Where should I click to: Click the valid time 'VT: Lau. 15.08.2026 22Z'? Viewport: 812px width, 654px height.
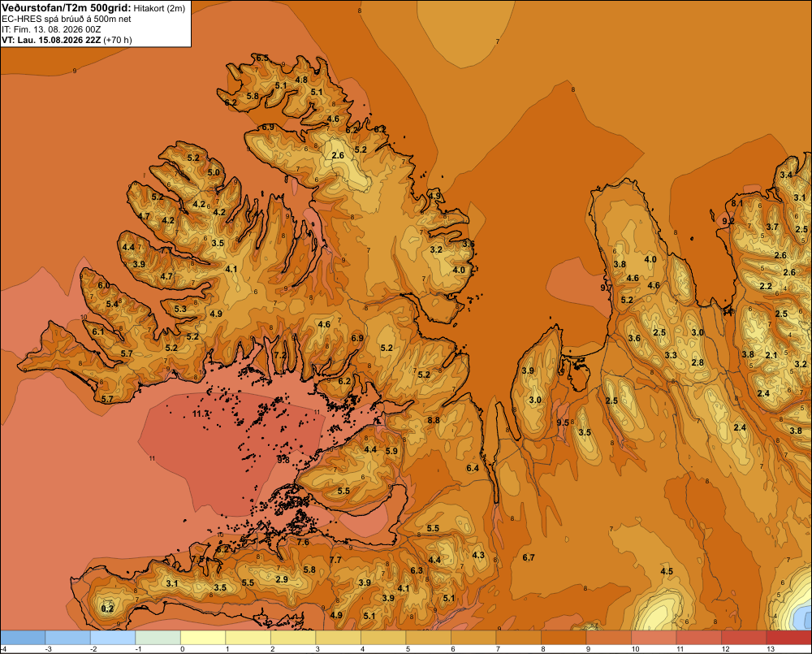52,40
